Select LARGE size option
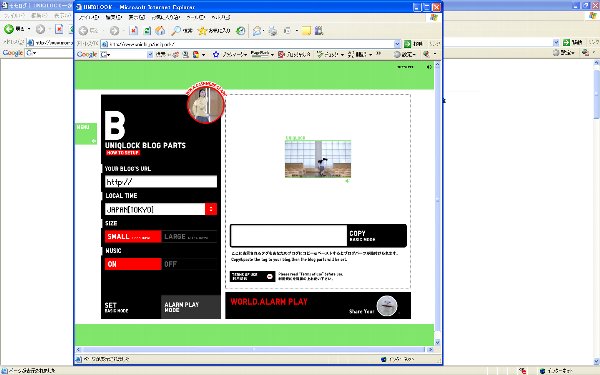Image resolution: width=600 pixels, height=375 pixels. pos(189,236)
